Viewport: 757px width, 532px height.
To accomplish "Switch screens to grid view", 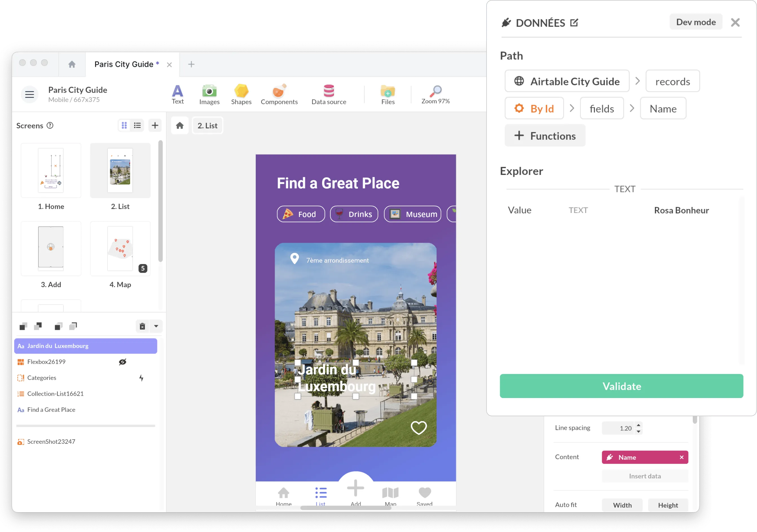I will pyautogui.click(x=124, y=125).
